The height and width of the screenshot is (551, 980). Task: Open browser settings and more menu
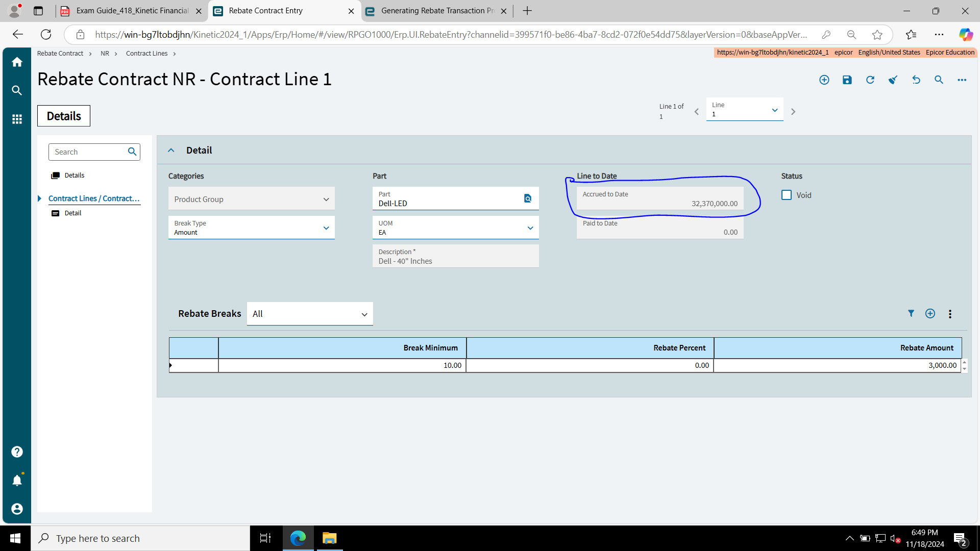[939, 34]
